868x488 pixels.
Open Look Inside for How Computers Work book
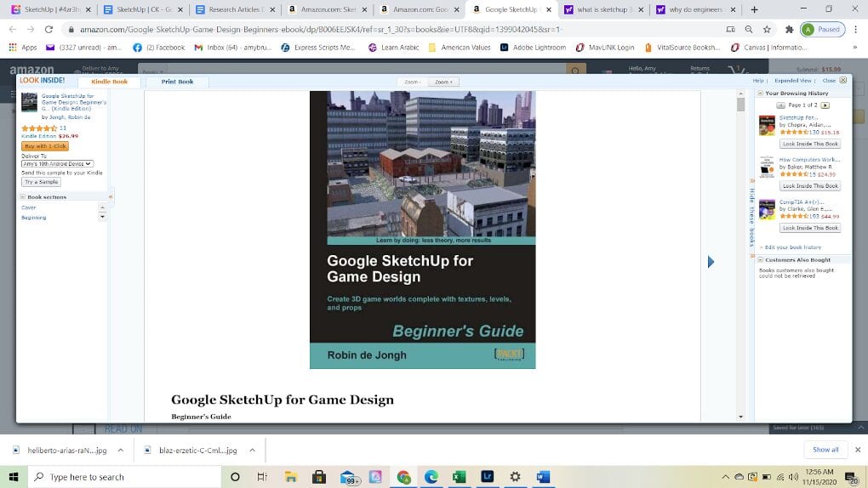tap(810, 186)
